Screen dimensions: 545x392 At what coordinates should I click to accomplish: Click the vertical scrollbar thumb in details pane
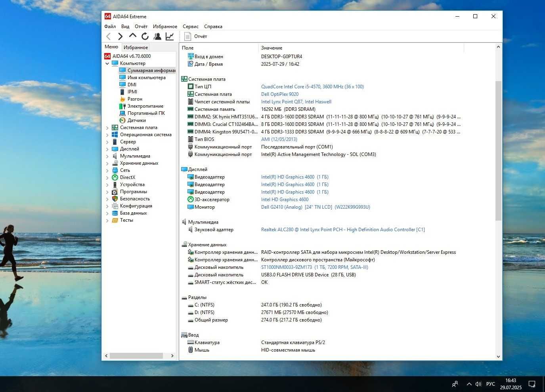(x=499, y=150)
